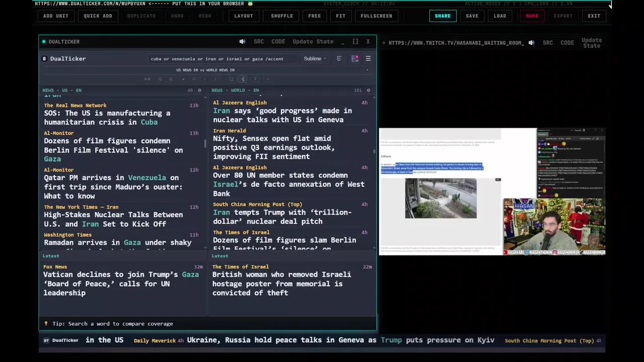Viewport: 644px width, 362px height.
Task: Click the Twitch stream video in the right window
Action: click(x=492, y=192)
